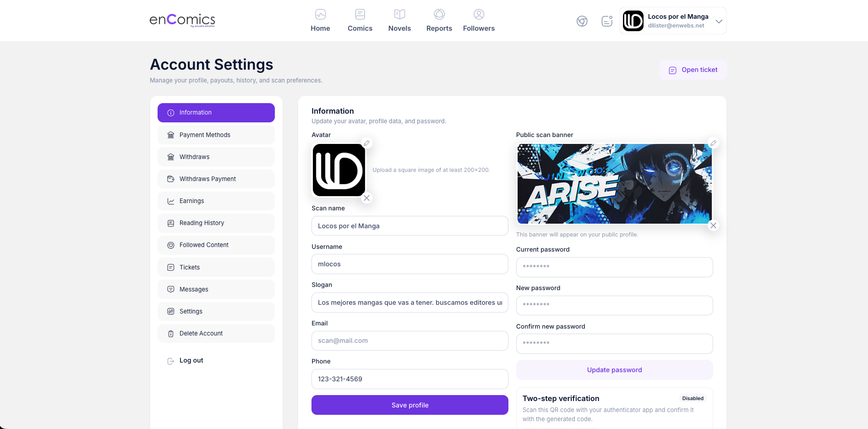Click the Locos por el Manga avatar
Viewport: 868px width, 429px height.
[x=633, y=21]
